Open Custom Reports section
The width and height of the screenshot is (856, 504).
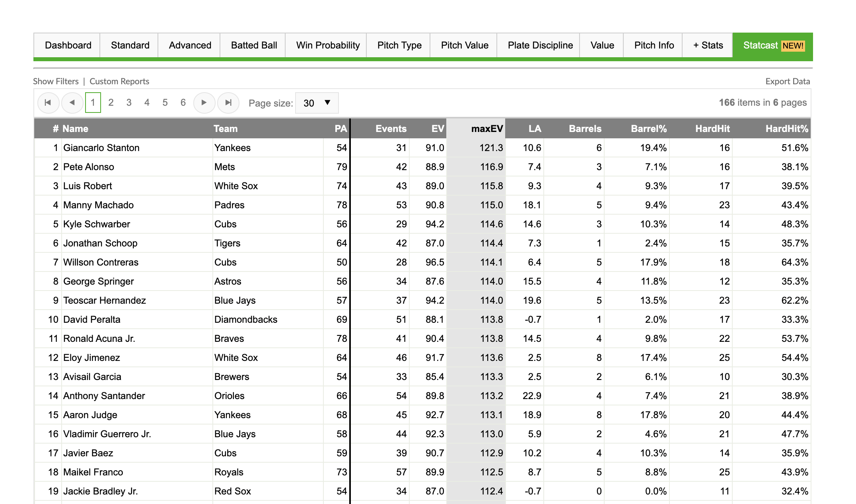tap(119, 81)
